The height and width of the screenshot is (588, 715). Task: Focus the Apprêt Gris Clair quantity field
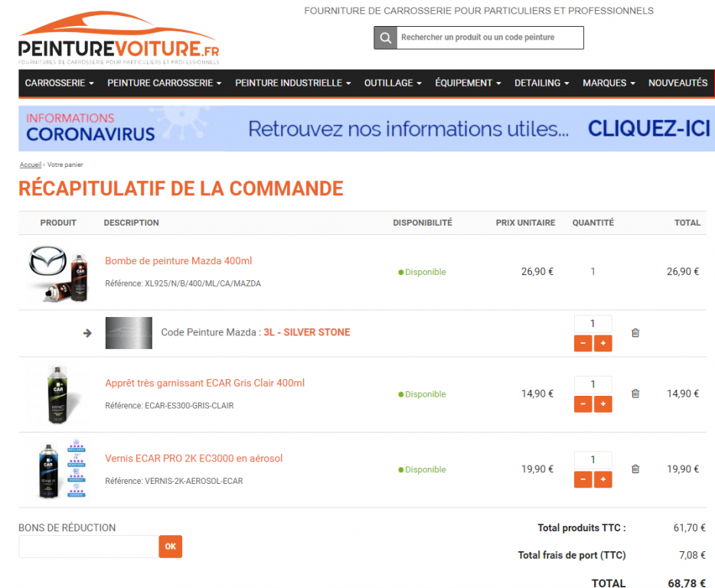pos(593,384)
